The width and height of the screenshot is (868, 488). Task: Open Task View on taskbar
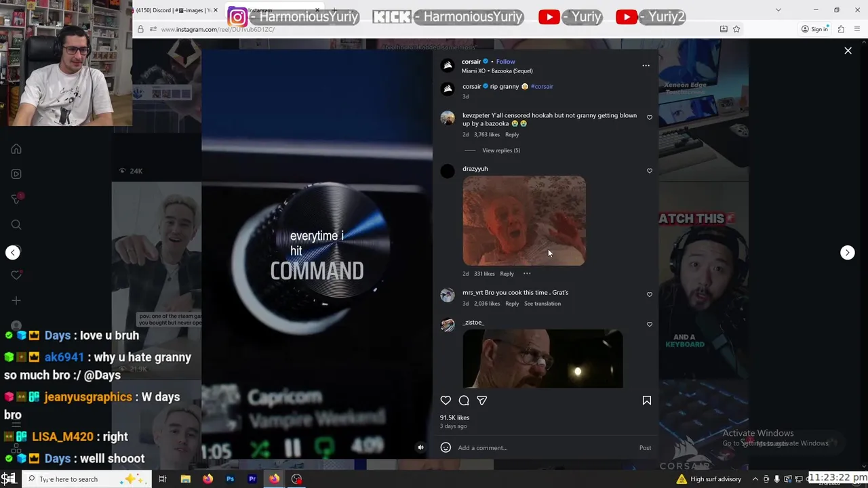[x=163, y=479]
